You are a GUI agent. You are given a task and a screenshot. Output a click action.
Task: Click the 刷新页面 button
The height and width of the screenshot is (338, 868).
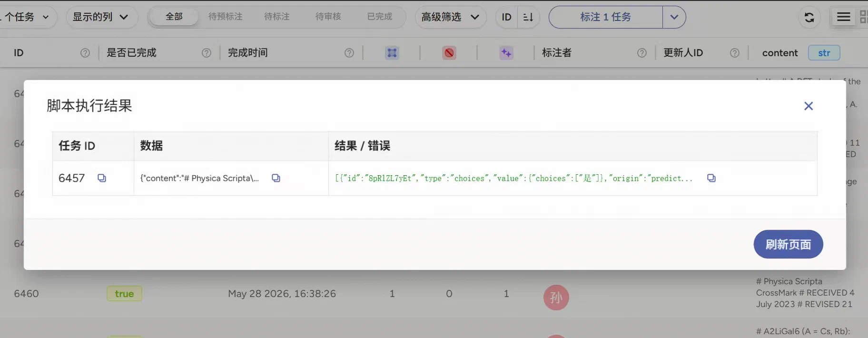[788, 244]
